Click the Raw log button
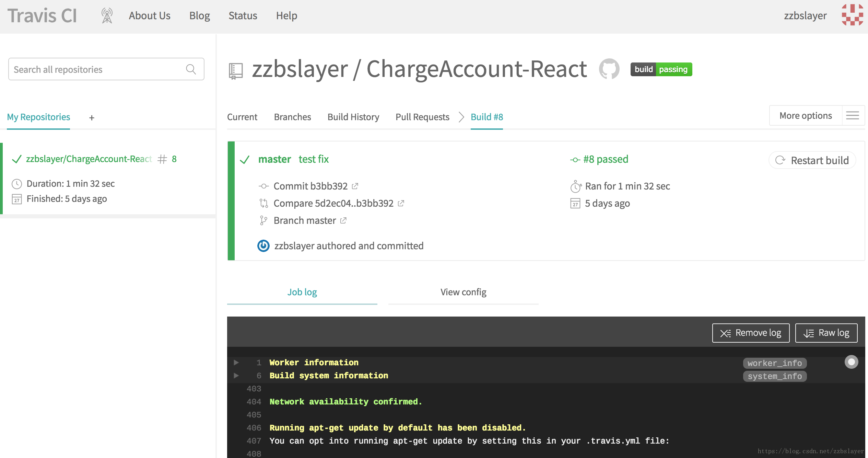 click(x=826, y=333)
